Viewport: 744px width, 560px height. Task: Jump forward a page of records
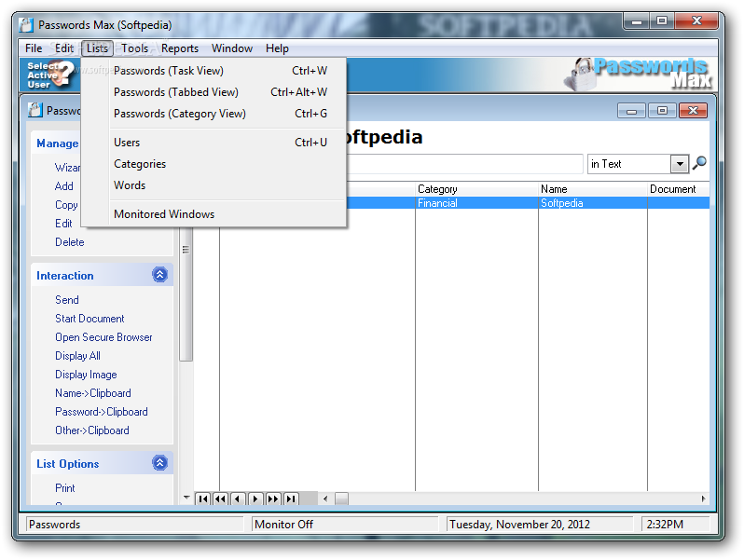[273, 499]
